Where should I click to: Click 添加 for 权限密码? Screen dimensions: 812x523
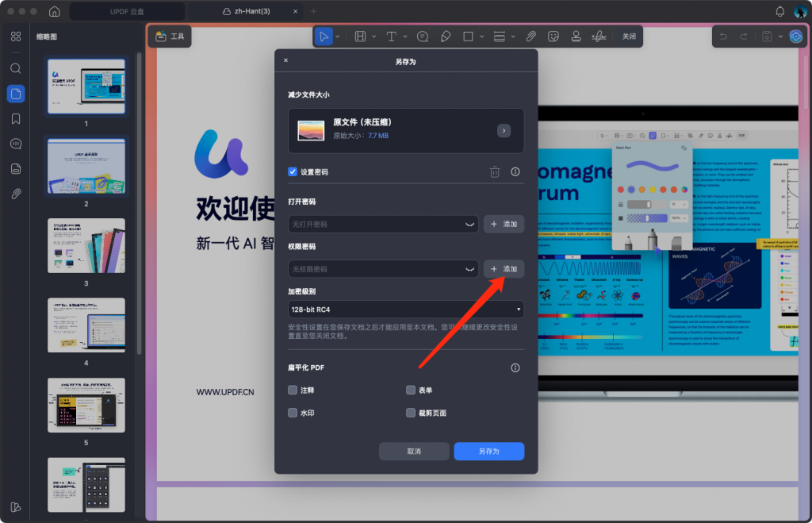tap(504, 269)
